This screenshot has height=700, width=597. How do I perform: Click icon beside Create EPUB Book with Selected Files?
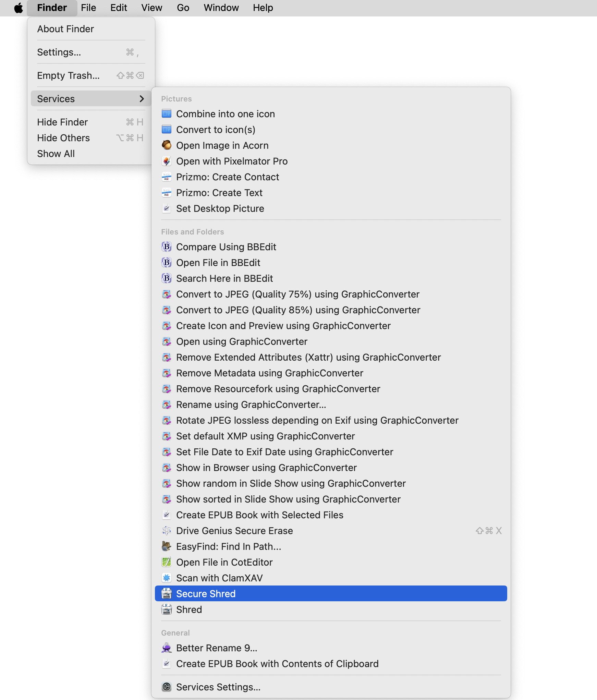coord(167,515)
